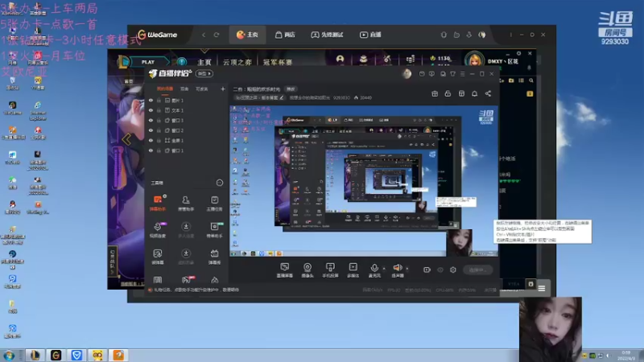
Task: Open Windows Start button
Action: (x=9, y=355)
